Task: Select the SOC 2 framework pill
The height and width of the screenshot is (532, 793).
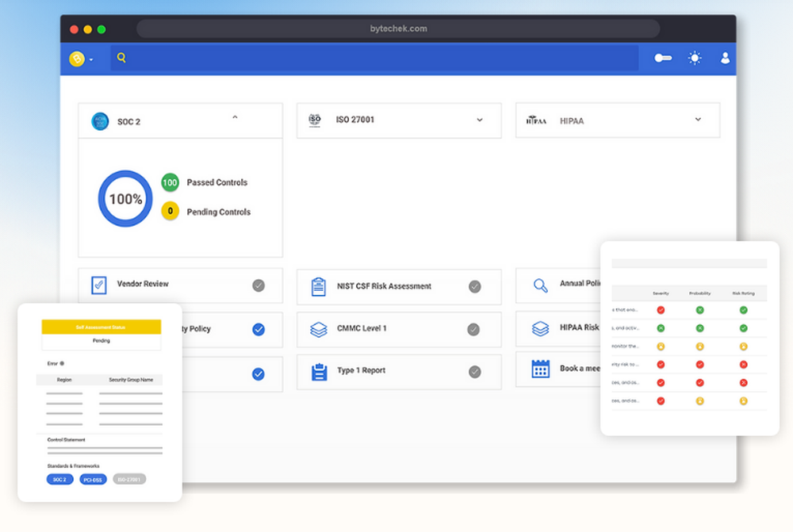Action: (59, 480)
